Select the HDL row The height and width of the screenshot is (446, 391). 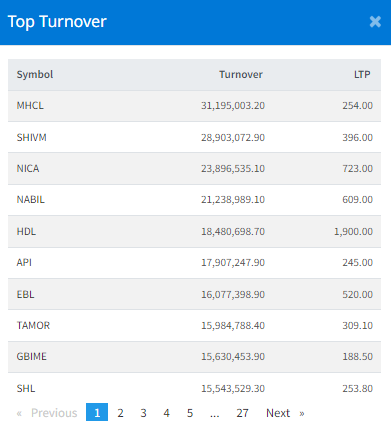point(194,231)
